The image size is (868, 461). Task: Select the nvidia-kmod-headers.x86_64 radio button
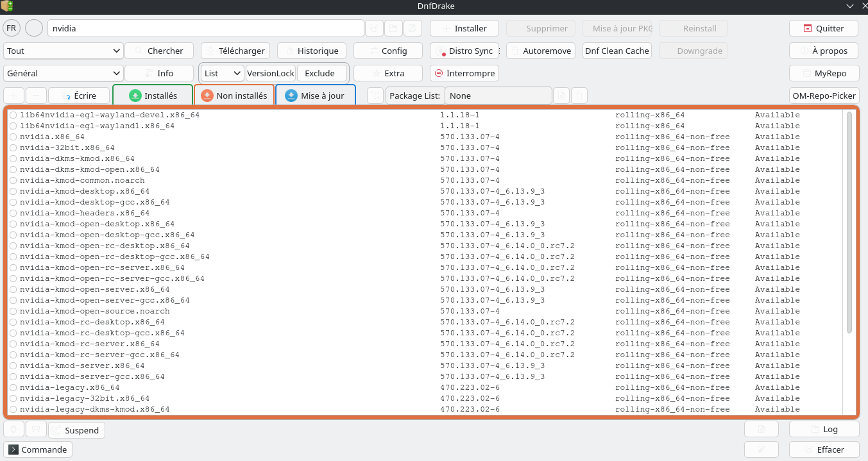(x=13, y=213)
